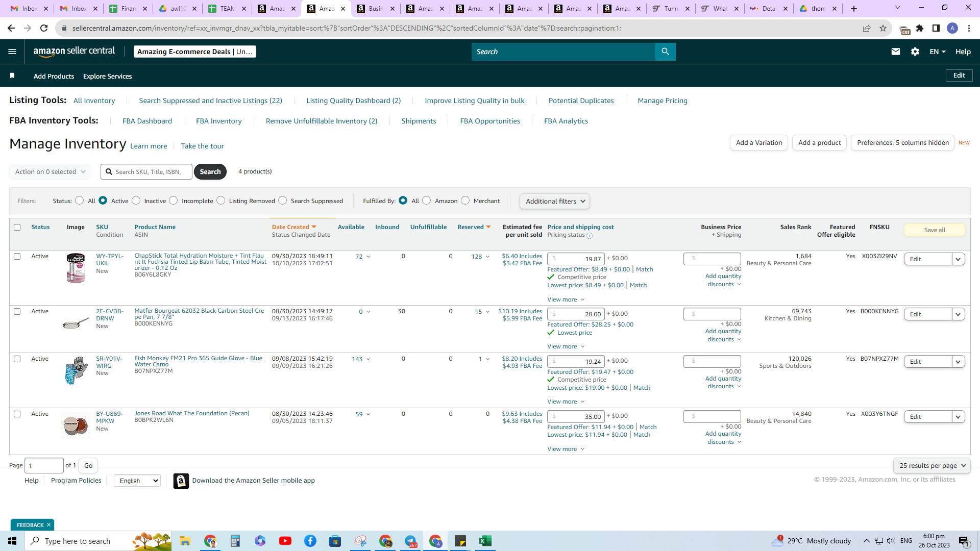The width and height of the screenshot is (980, 551).
Task: Open 'Action on 0 selected' dropdown
Action: click(x=50, y=172)
